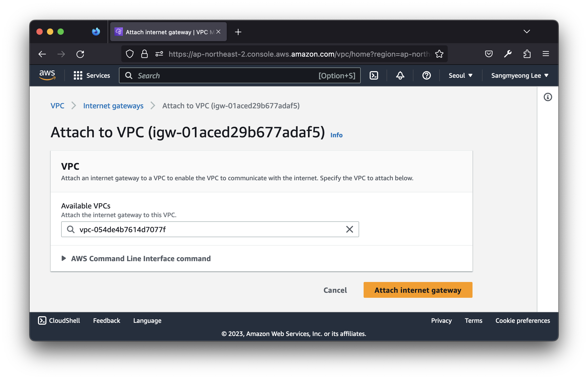Image resolution: width=588 pixels, height=380 pixels.
Task: Open Cookie preferences
Action: 523,320
